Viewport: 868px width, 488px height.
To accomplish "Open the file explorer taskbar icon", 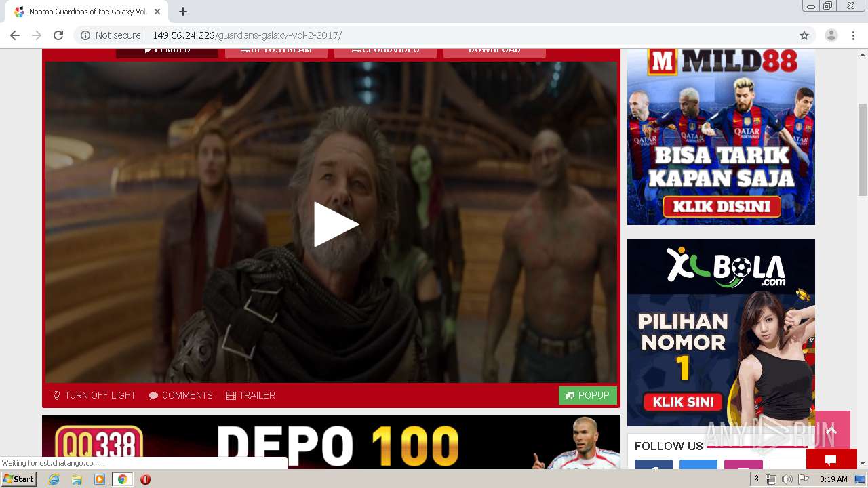I will point(77,479).
